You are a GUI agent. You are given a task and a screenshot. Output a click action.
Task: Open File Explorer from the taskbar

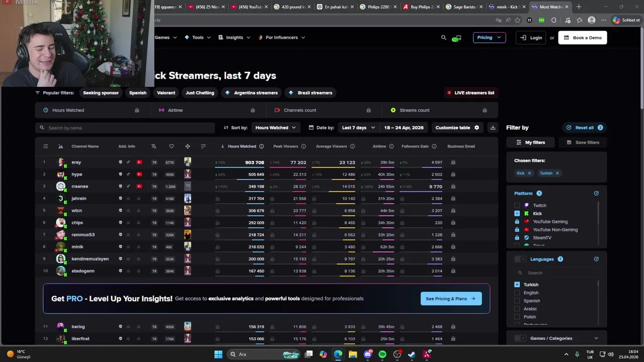[353, 354]
